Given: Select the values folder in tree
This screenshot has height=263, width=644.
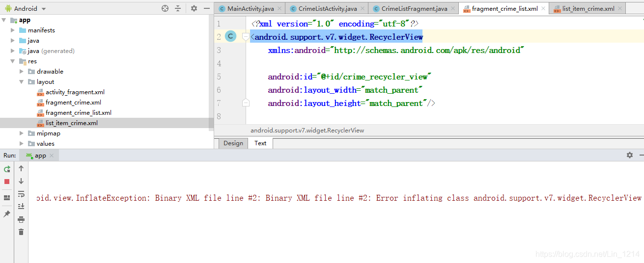Looking at the screenshot, I should pos(46,143).
